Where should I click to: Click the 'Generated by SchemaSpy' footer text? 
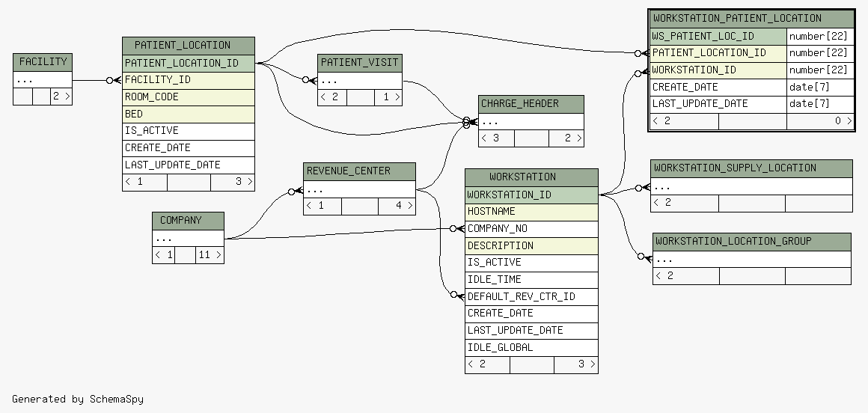[x=78, y=399]
